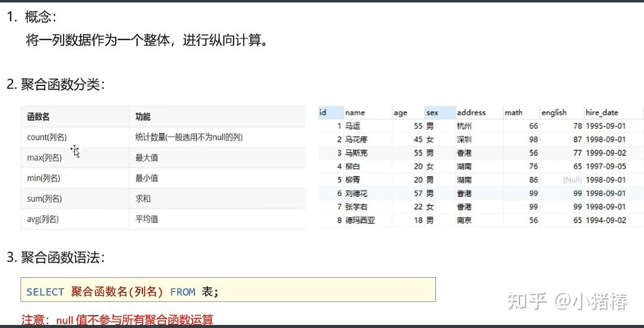Click the red note about null values

(x=118, y=320)
